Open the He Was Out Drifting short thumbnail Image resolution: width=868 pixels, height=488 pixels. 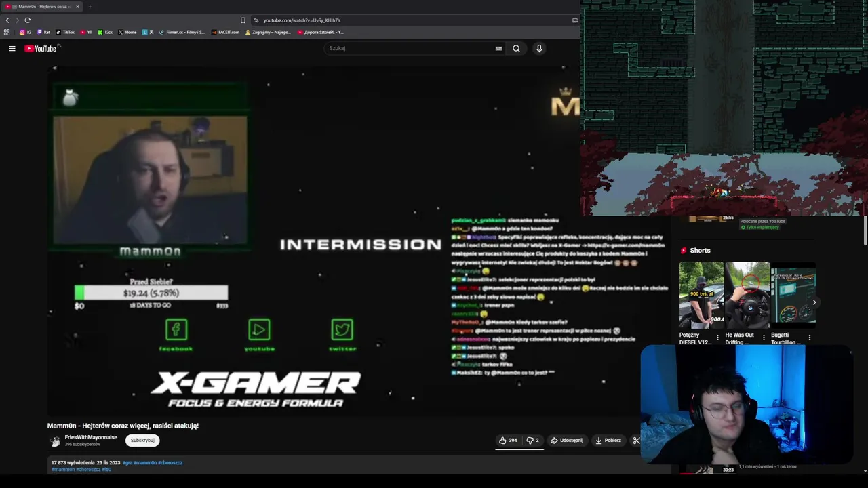tap(747, 294)
